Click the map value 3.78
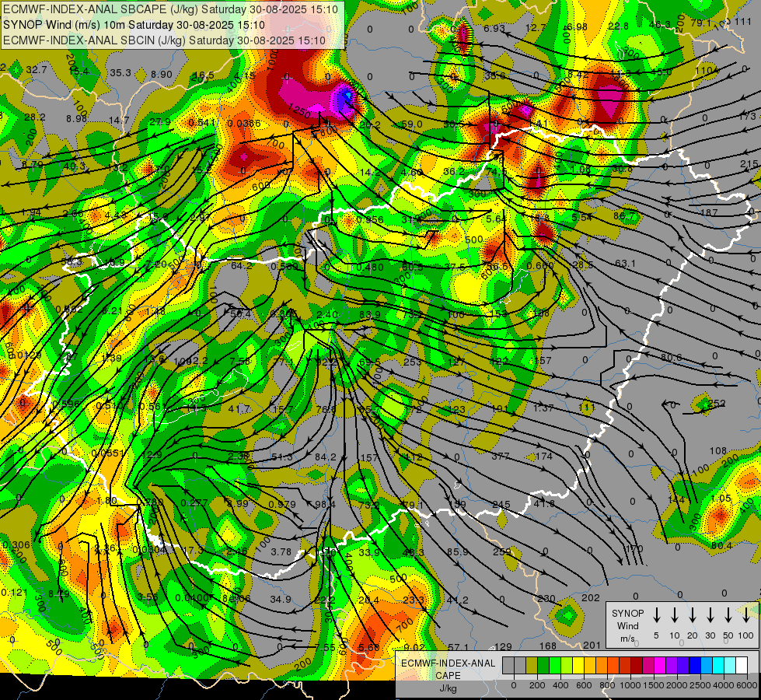Image resolution: width=761 pixels, height=700 pixels. tap(281, 552)
